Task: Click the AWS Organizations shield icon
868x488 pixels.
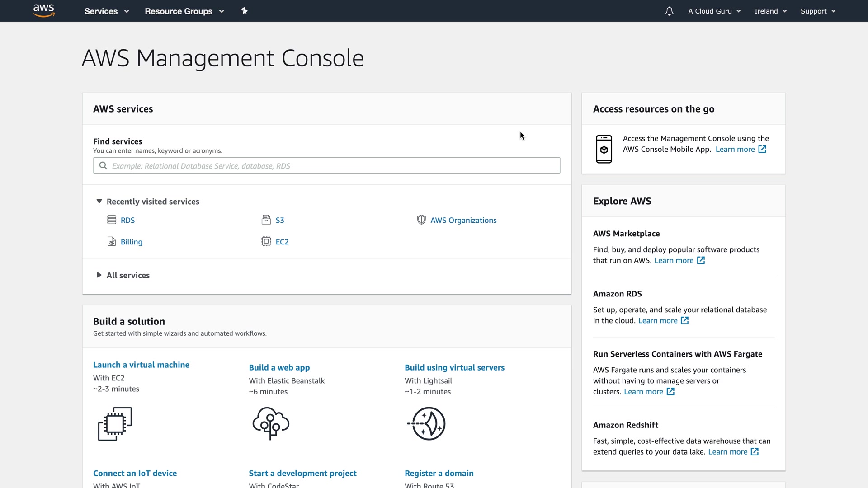Action: click(x=421, y=220)
